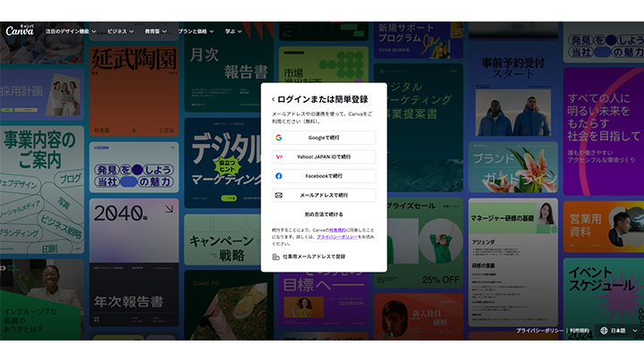The height and width of the screenshot is (362, 644).
Task: Select the イベントスケジュール template thumbnail
Action: (x=604, y=299)
